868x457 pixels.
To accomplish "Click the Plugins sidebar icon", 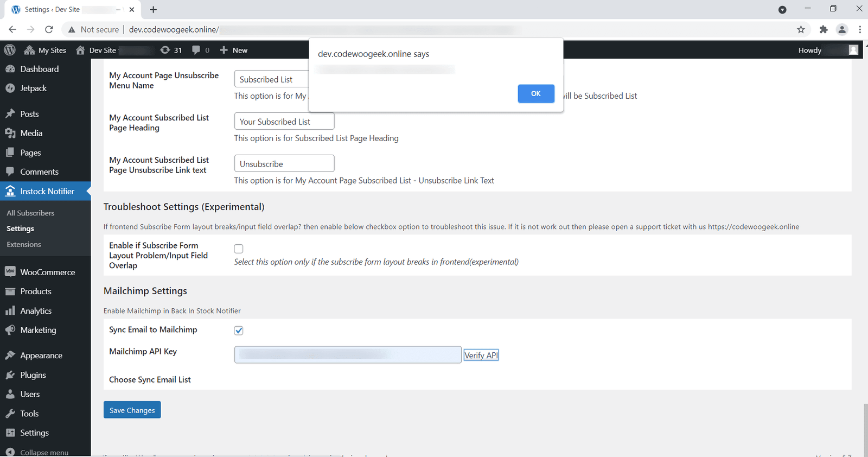I will [10, 375].
